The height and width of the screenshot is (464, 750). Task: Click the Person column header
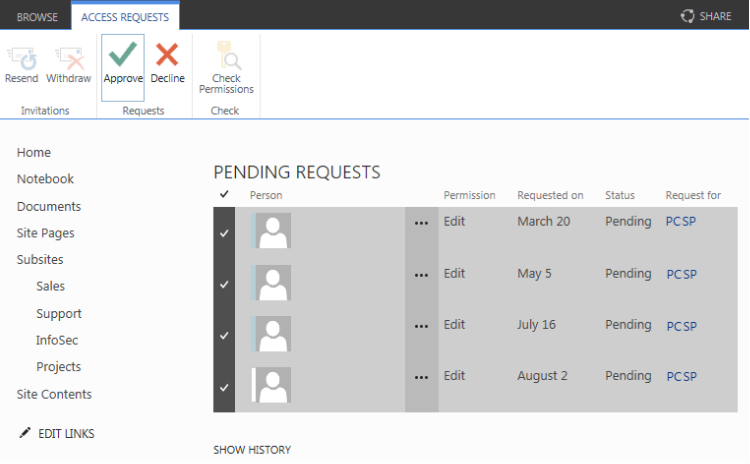pos(266,195)
